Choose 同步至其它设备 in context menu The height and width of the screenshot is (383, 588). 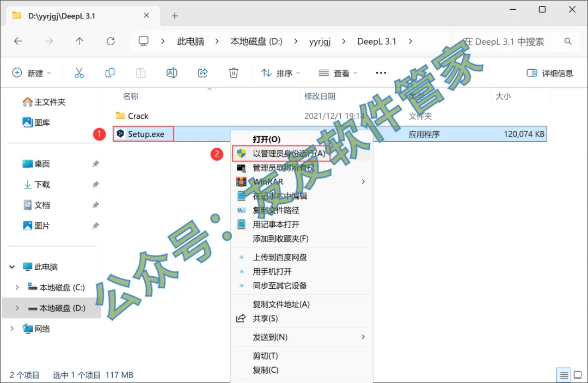click(x=302, y=286)
